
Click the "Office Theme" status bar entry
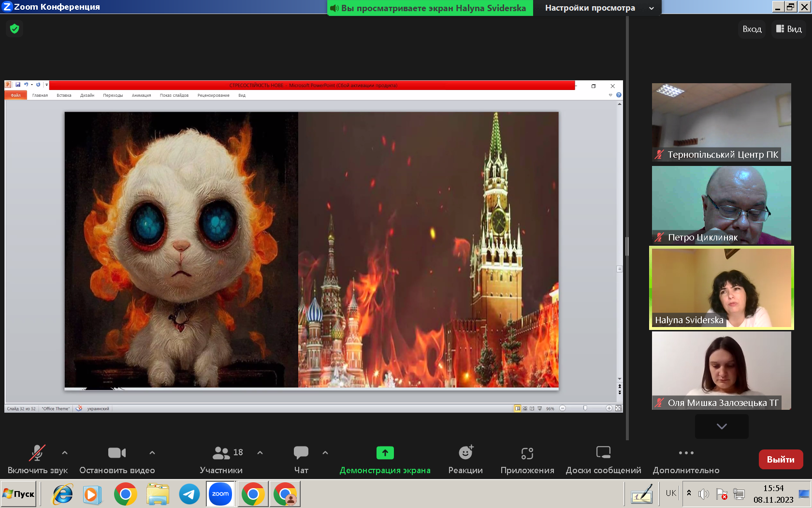pos(56,409)
